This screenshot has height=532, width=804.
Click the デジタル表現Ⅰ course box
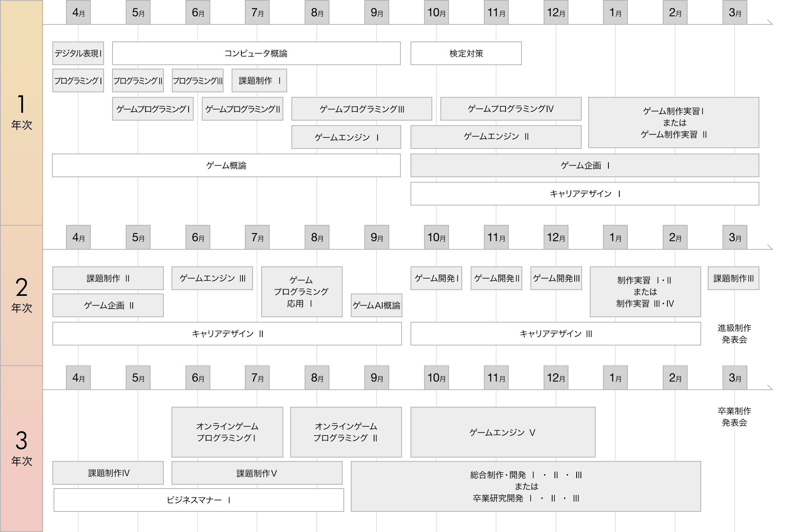[x=78, y=54]
